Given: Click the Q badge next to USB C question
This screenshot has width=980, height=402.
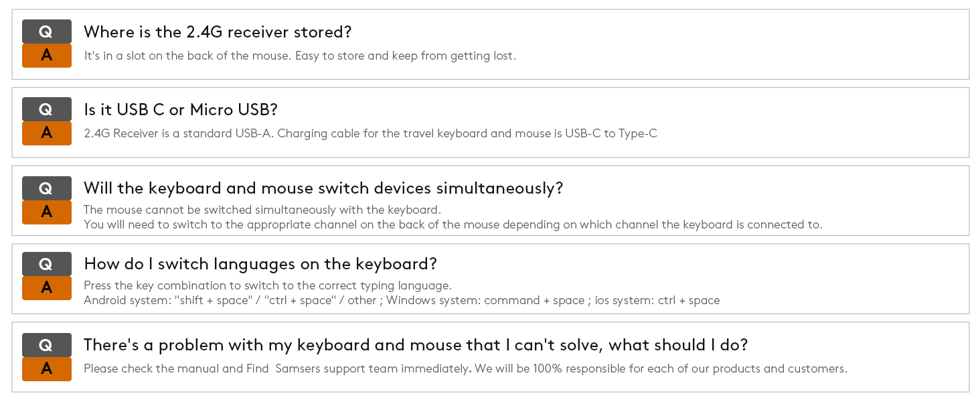Looking at the screenshot, I should (x=46, y=109).
